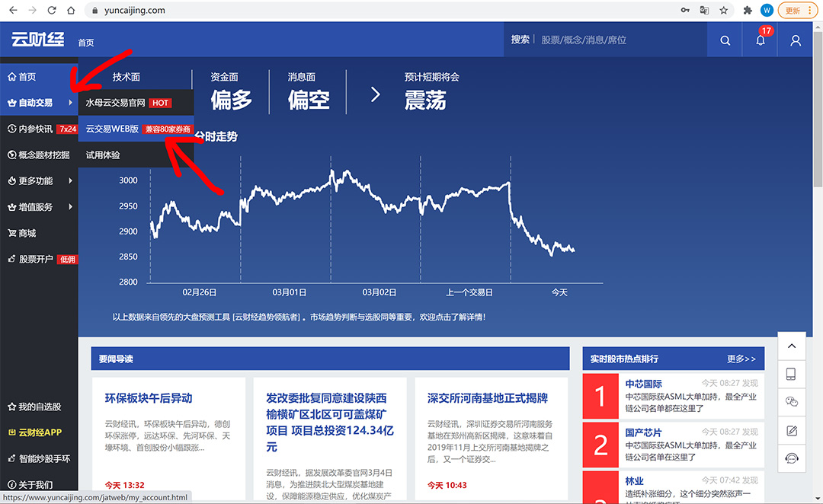This screenshot has width=823, height=504.
Task: Open article 发改委批复同意建设陕西榆横矿区
Action: 330,423
